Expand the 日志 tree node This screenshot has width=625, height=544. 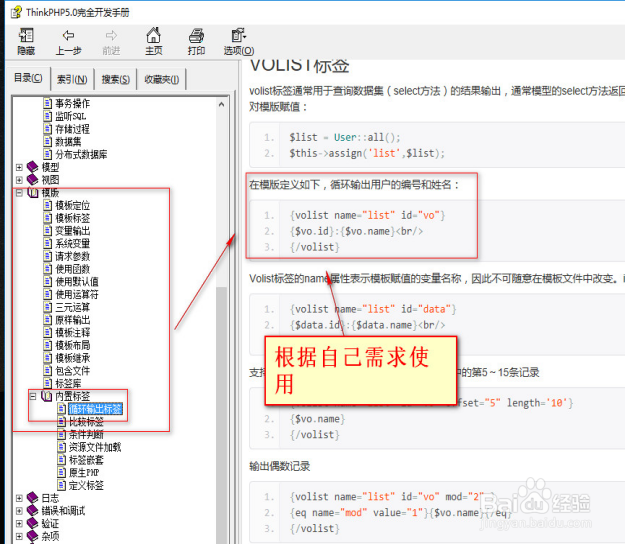point(19,498)
